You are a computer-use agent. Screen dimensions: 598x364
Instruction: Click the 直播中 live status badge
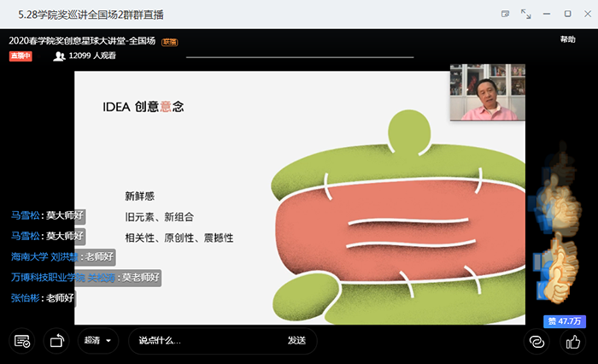[21, 56]
